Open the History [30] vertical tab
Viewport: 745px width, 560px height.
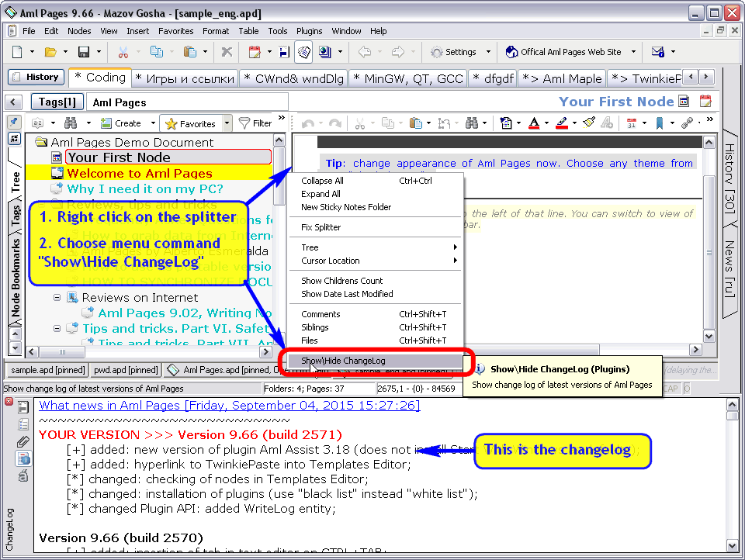729,179
